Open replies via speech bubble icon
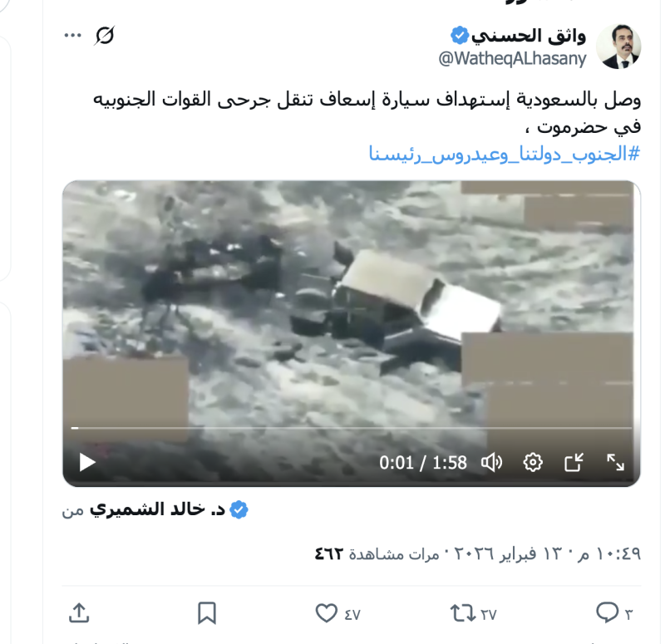The width and height of the screenshot is (665, 644). click(x=607, y=613)
